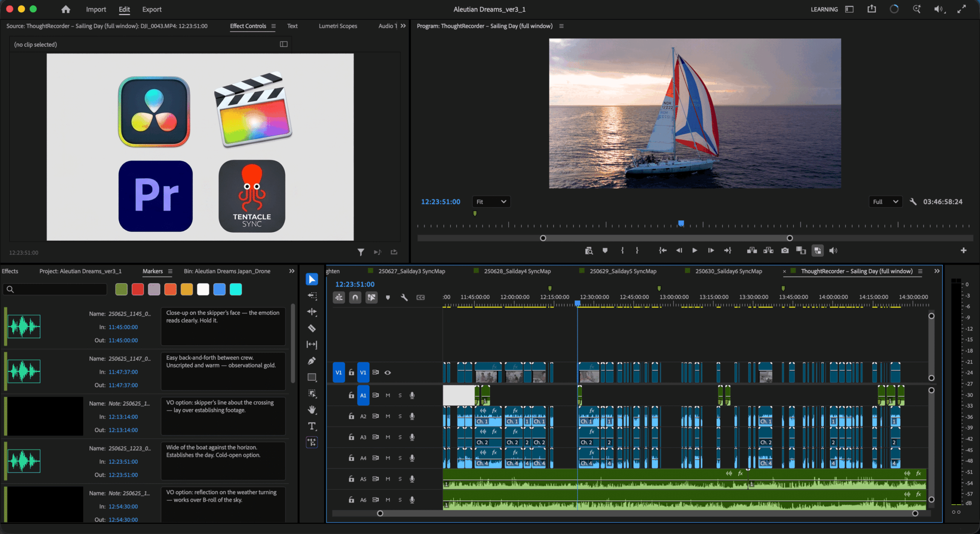The image size is (980, 534).
Task: Open the Button Editor plus icon
Action: pos(964,251)
